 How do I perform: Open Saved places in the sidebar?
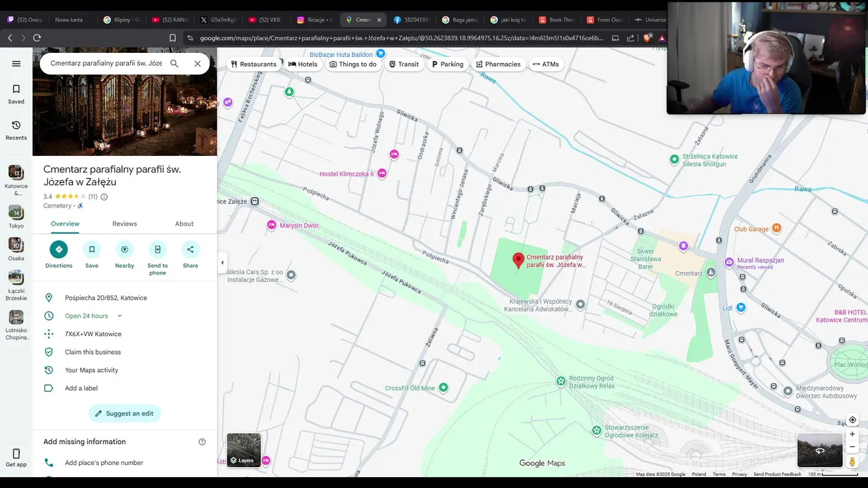click(x=16, y=94)
